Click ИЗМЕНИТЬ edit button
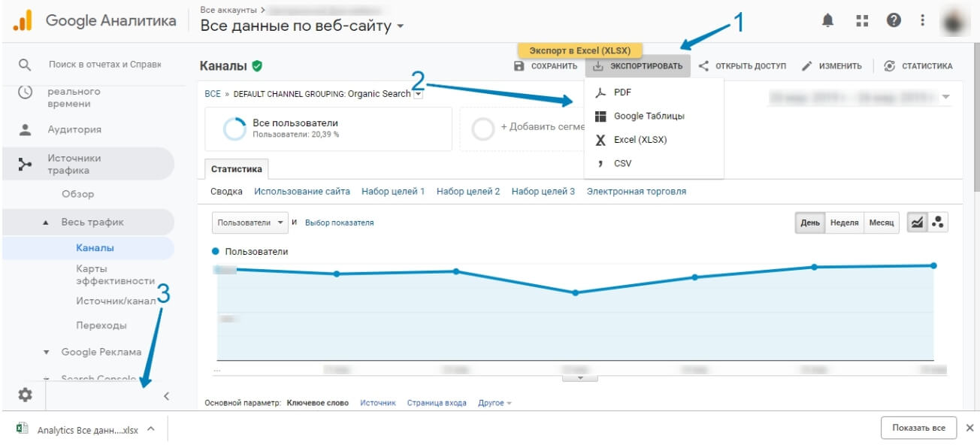The image size is (980, 445). pyautogui.click(x=831, y=66)
